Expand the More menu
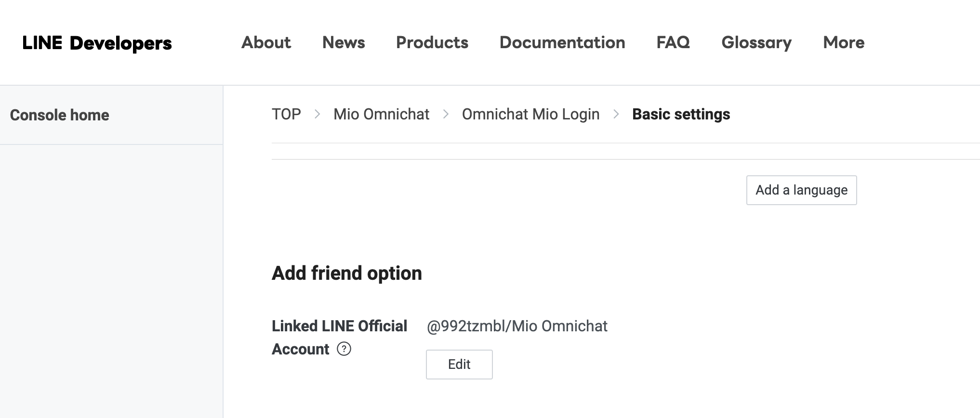980x418 pixels. tap(844, 42)
